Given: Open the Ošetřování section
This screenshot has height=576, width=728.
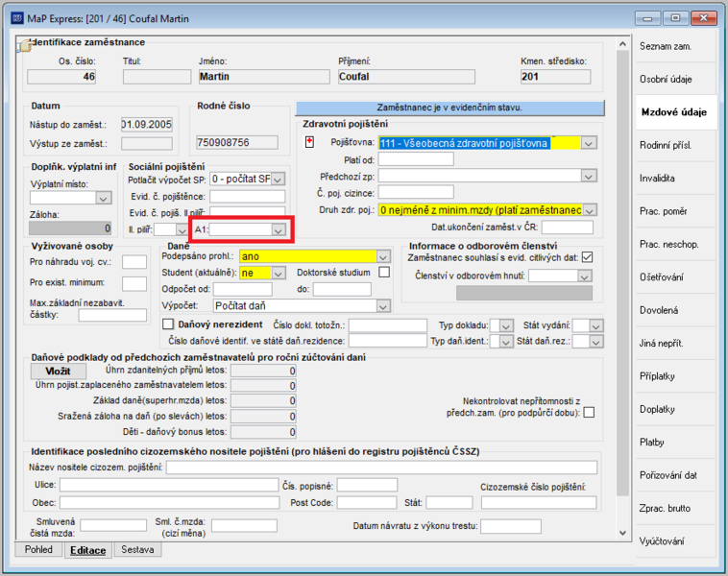Looking at the screenshot, I should point(676,277).
